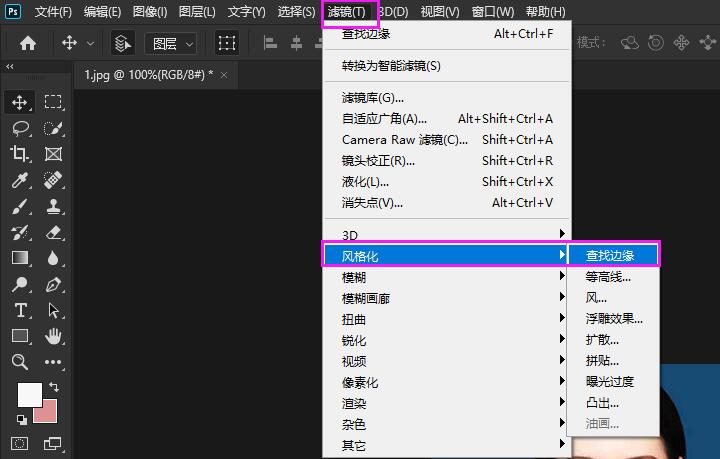Image resolution: width=720 pixels, height=459 pixels.
Task: Expand the 视频 submenu
Action: (446, 361)
